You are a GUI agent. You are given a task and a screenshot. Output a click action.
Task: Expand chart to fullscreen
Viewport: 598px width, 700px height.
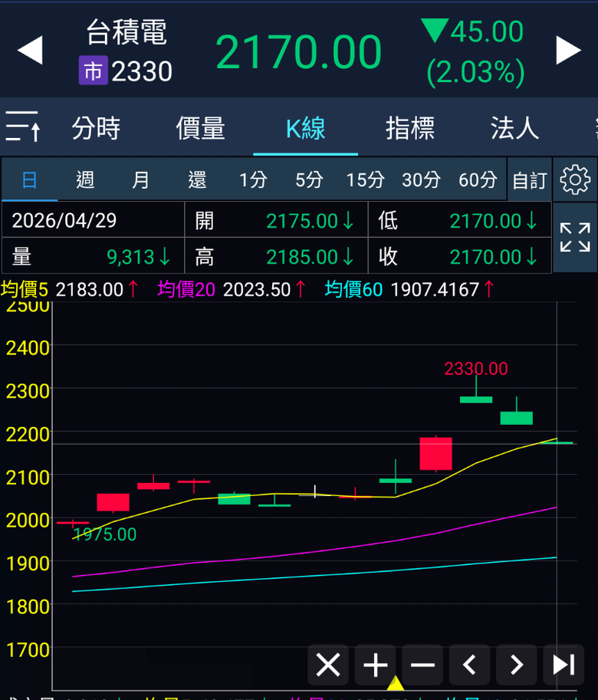point(575,238)
